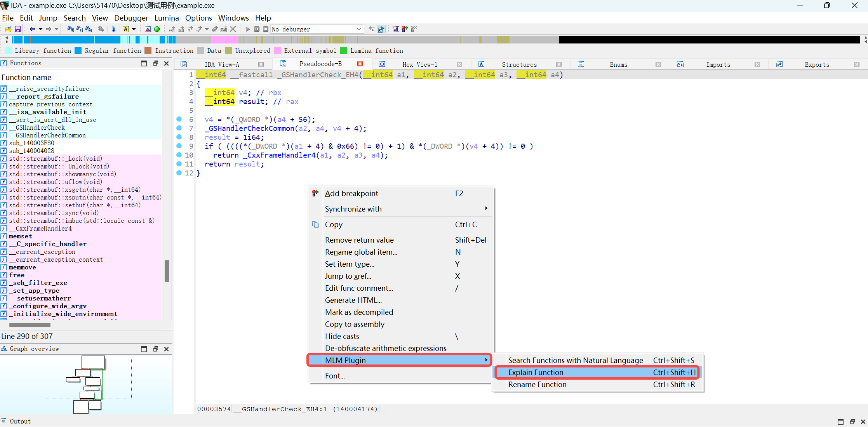Pause the process with the pause button
Image resolution: width=868 pixels, height=427 pixels.
click(x=257, y=29)
